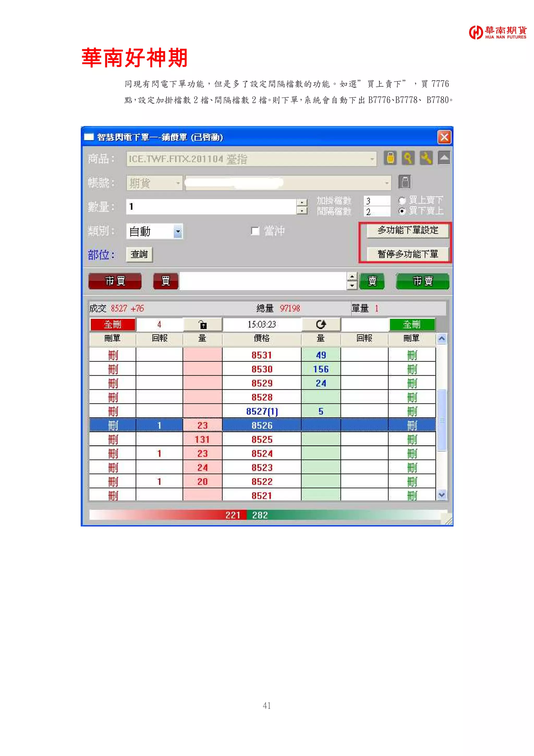Click price cell 8528
The height and width of the screenshot is (756, 534).
click(262, 397)
